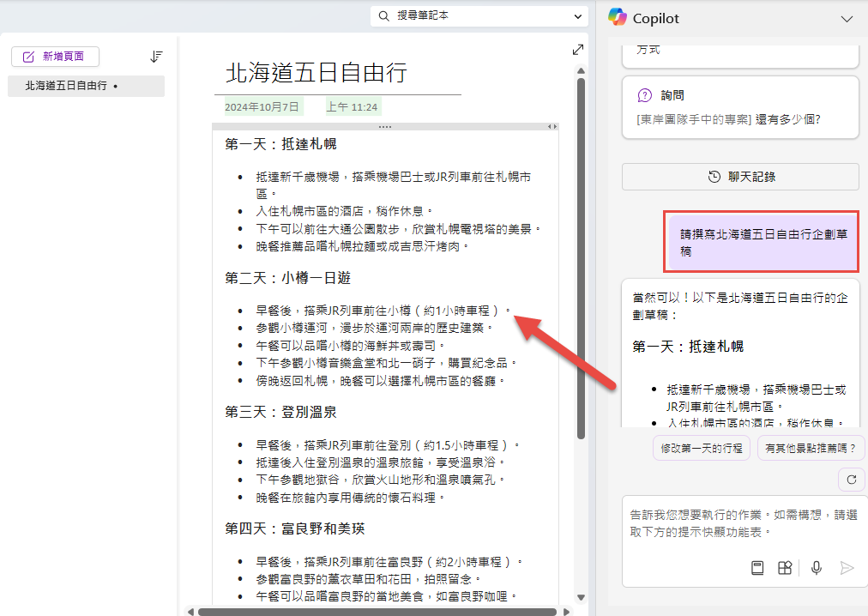Click the user prompt 請撰寫北海道五日自由行企劃草稿
This screenshot has width=868, height=616.
[x=763, y=243]
